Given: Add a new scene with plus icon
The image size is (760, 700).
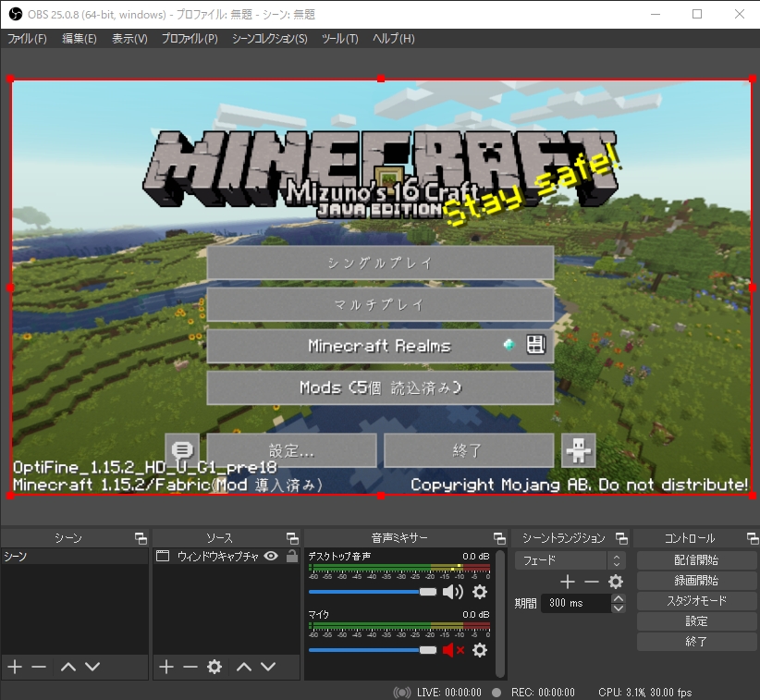Looking at the screenshot, I should pos(15,667).
